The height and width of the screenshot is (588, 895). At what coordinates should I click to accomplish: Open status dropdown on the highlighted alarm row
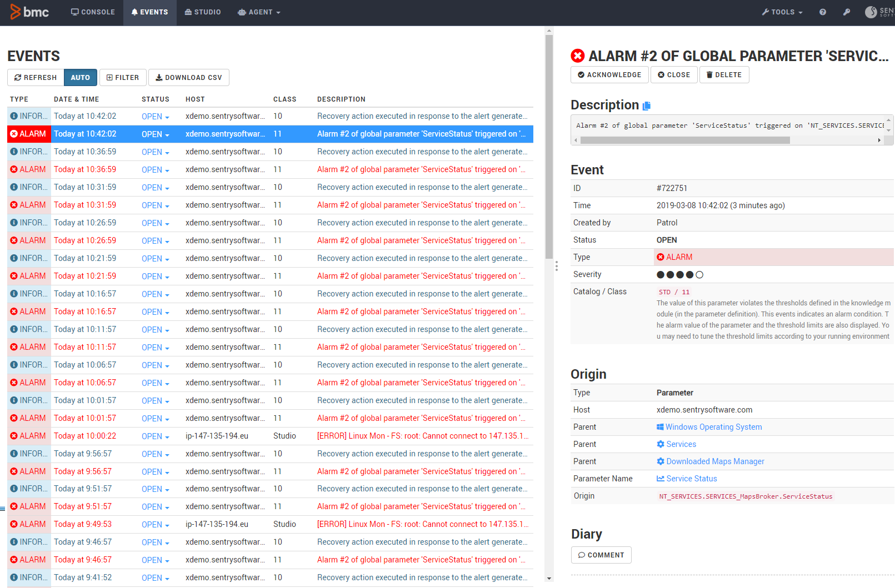pyautogui.click(x=156, y=134)
